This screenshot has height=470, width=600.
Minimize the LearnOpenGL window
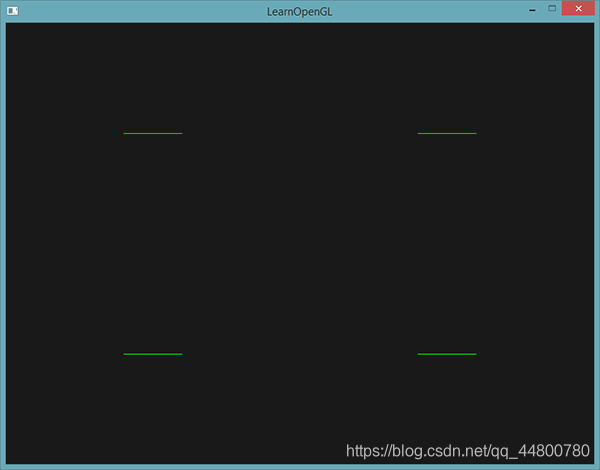tap(532, 9)
